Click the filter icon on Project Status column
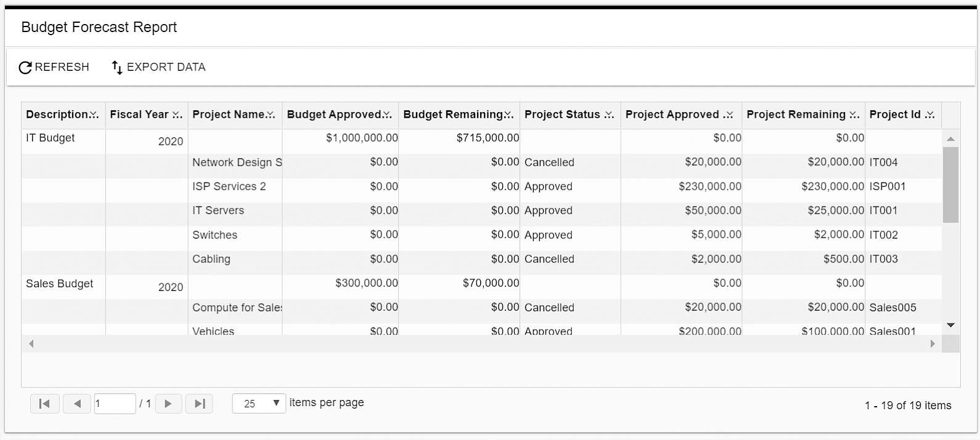 point(609,115)
